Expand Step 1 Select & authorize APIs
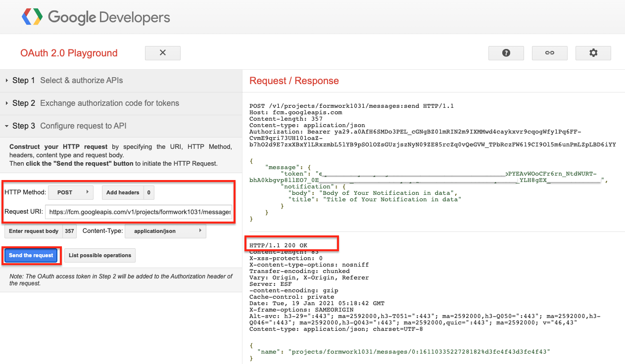The width and height of the screenshot is (625, 364). 121,81
